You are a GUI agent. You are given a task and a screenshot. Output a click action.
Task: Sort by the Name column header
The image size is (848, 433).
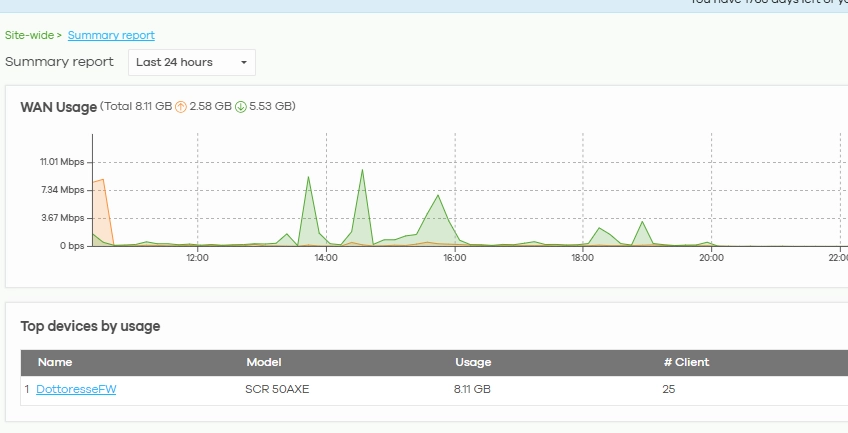pos(55,362)
